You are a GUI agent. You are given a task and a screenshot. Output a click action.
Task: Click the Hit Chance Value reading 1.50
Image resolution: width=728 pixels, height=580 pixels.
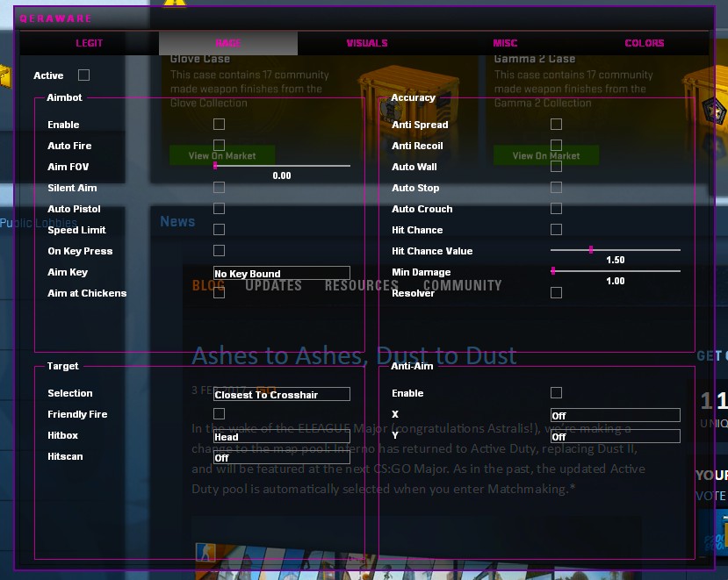point(616,260)
